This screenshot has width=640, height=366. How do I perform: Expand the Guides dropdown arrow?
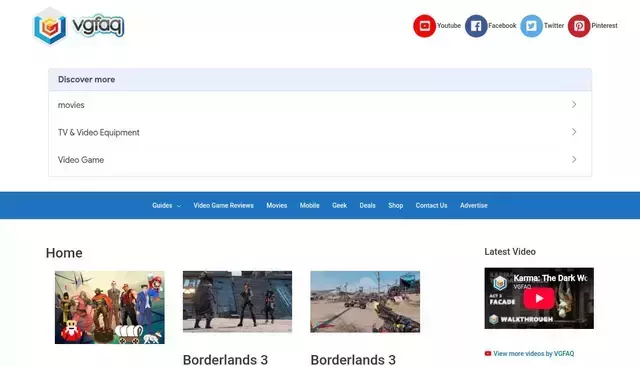[x=178, y=206]
